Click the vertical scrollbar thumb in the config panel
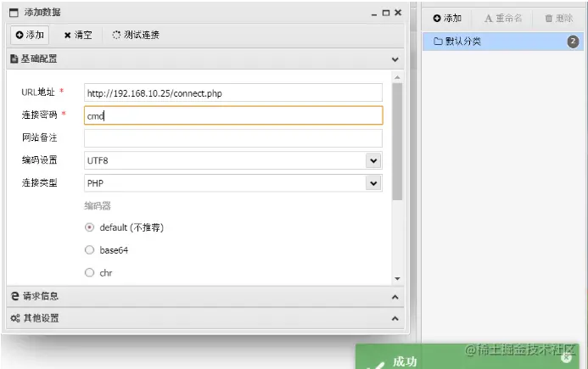The image size is (588, 369). coord(397,142)
